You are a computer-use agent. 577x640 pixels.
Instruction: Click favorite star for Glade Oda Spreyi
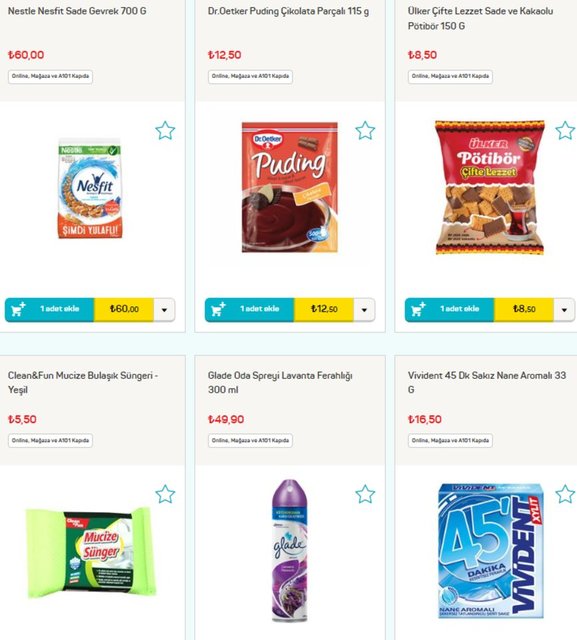click(x=365, y=494)
